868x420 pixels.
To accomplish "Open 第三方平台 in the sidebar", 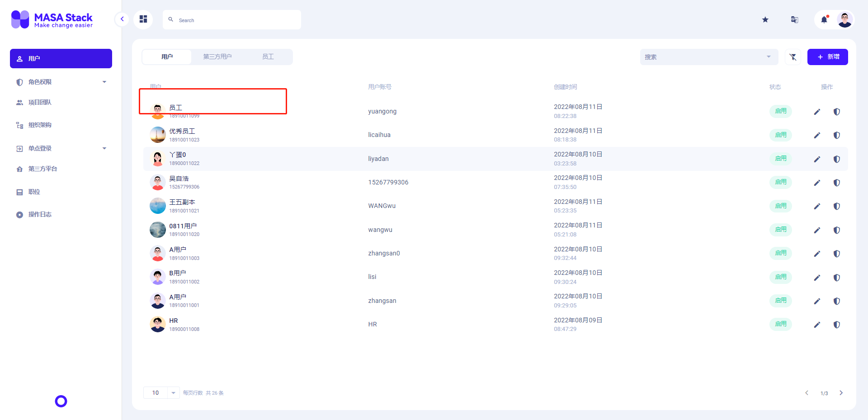I will coord(61,169).
